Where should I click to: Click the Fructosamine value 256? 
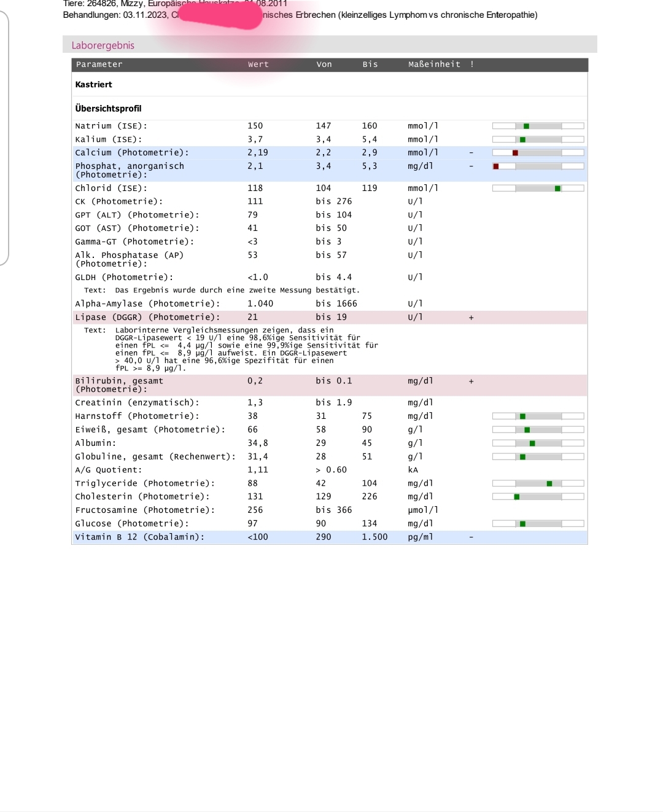(255, 510)
